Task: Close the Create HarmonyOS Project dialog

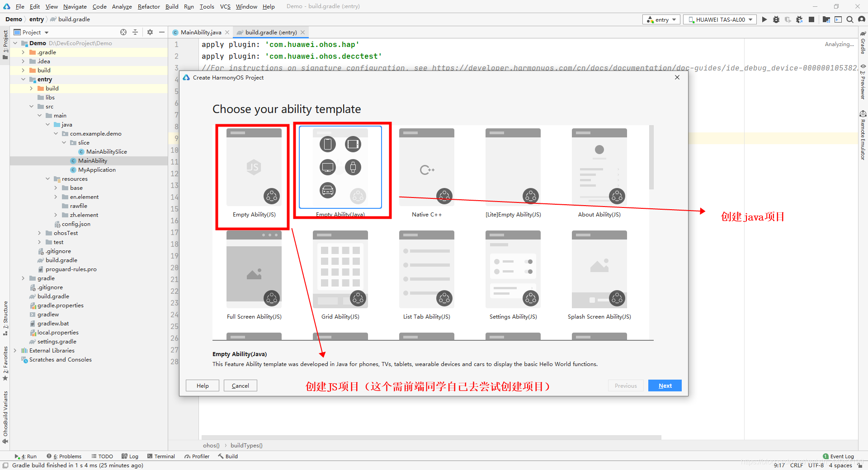Action: pos(677,77)
